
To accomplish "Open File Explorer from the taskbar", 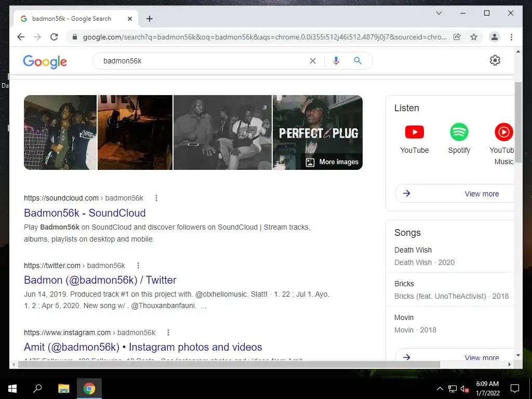I will (63, 389).
